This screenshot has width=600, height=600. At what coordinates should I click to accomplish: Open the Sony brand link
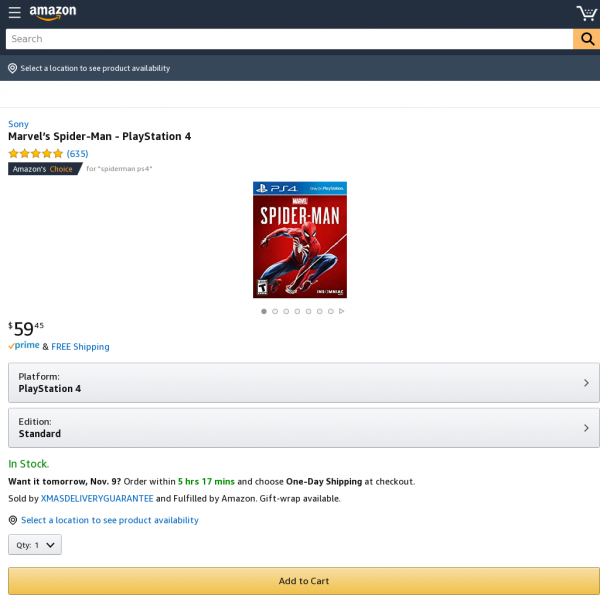[18, 124]
